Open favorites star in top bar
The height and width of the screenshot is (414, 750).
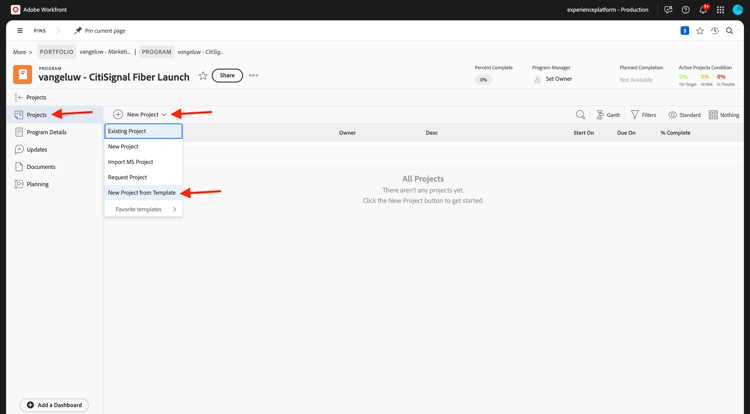[700, 31]
